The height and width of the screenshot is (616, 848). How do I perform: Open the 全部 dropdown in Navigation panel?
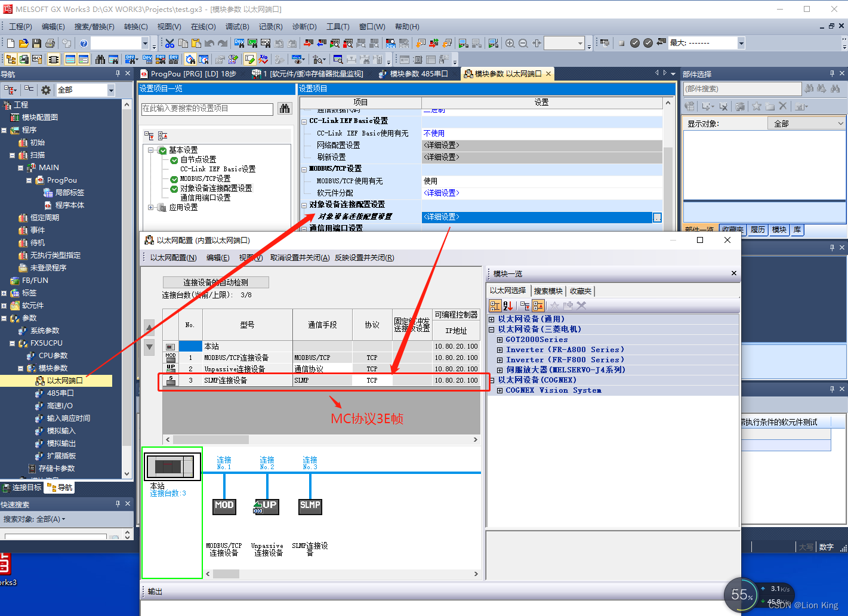(111, 90)
